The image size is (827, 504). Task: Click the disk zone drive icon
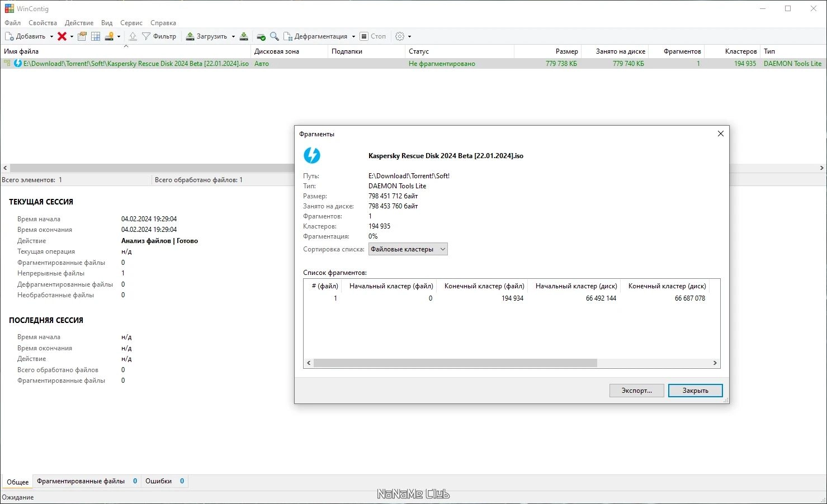[110, 36]
